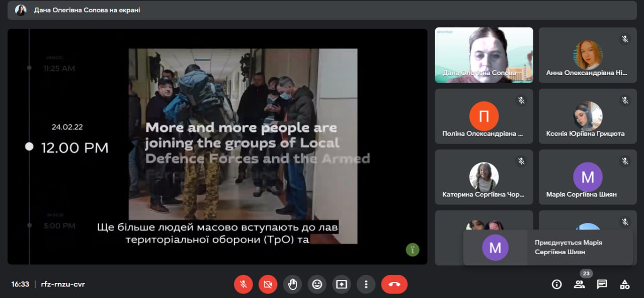Click the muted mic icon on Анна's tile
Screen dimensions: 644x298
coord(625,39)
